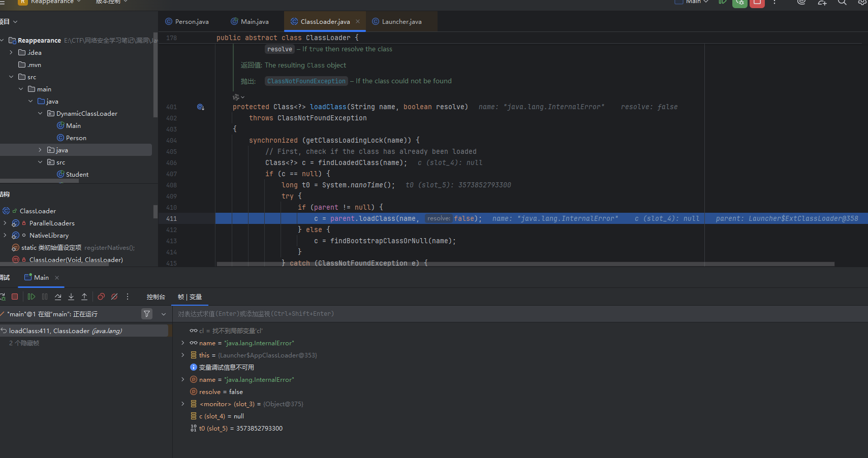Click the Step Over debug icon
The height and width of the screenshot is (458, 868).
(58, 297)
